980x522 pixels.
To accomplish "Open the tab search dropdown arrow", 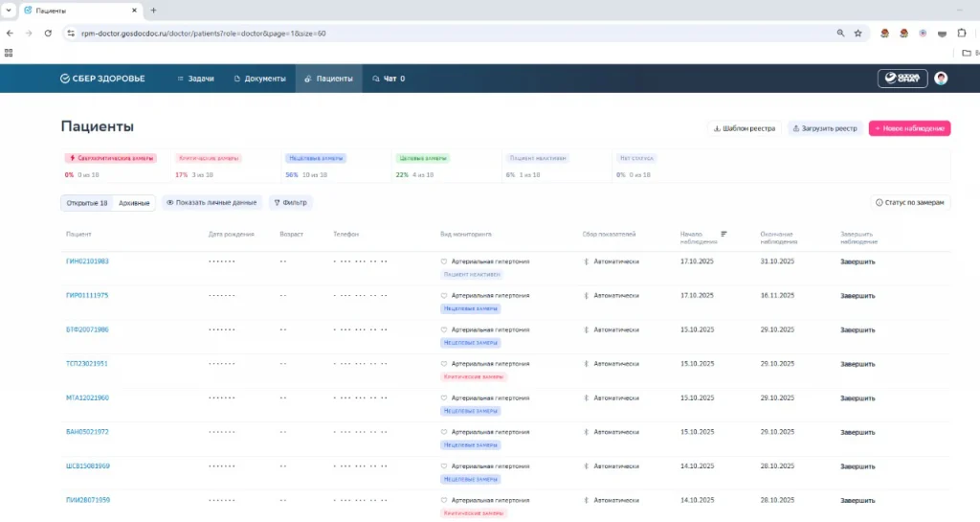I will click(9, 10).
